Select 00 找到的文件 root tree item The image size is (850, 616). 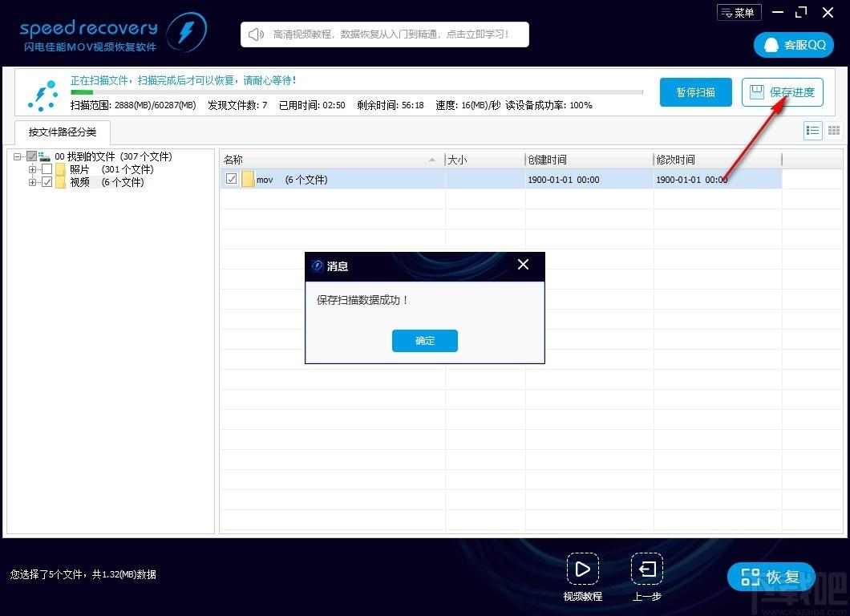pos(113,156)
